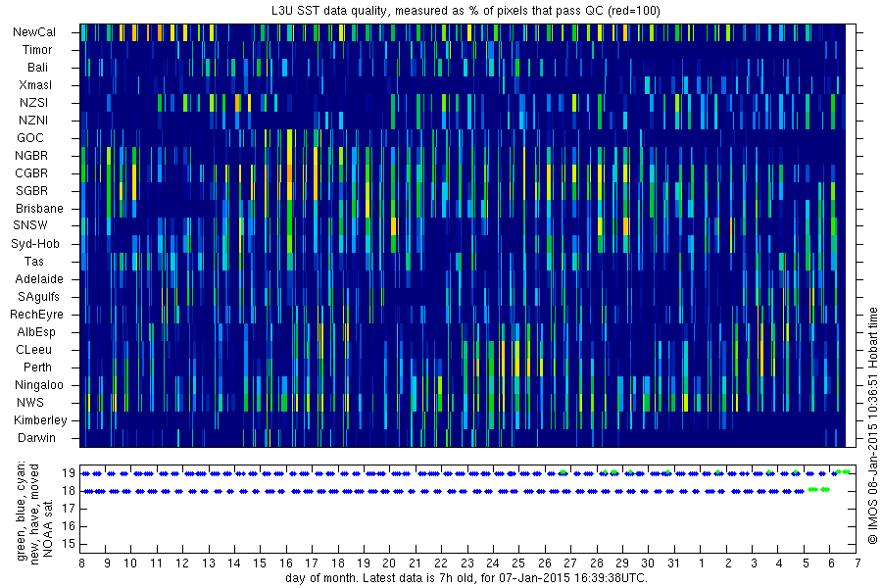Select the SNSW row label
The height and width of the screenshot is (588, 882).
pos(30,225)
